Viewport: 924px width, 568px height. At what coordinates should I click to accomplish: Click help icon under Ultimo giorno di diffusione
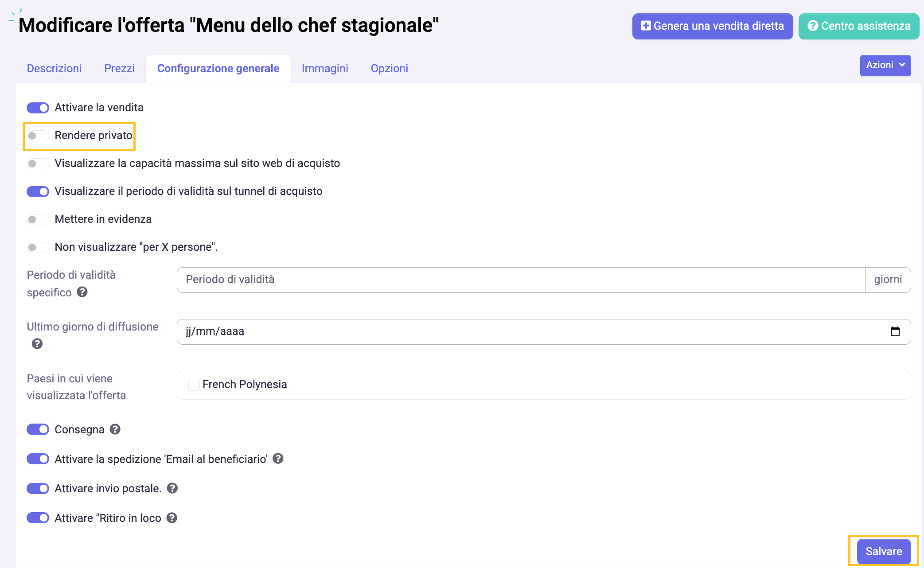click(37, 344)
